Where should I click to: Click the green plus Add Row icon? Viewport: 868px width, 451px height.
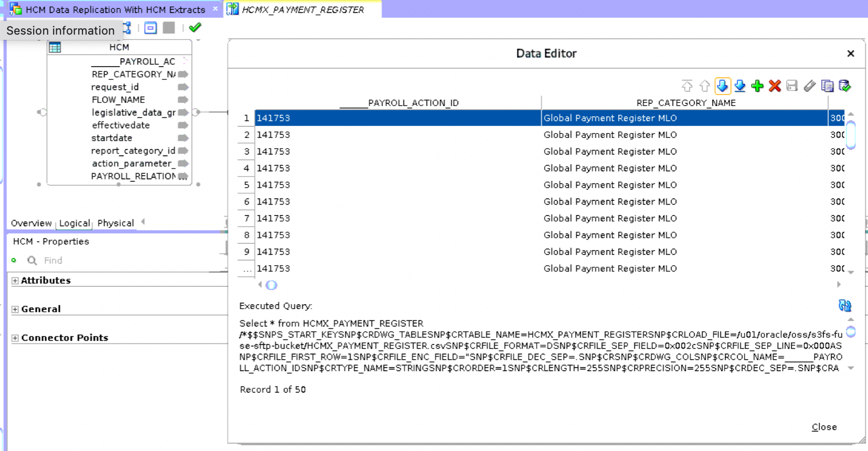[x=757, y=86]
